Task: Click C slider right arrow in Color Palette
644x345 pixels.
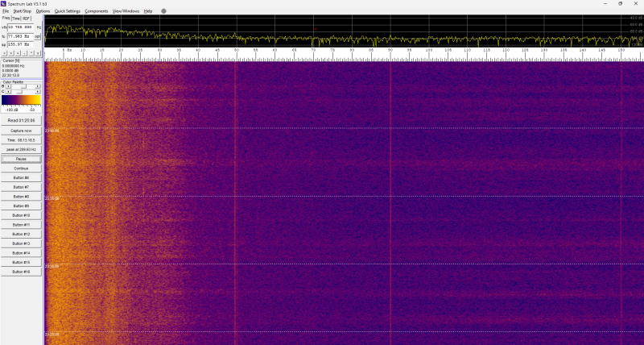Action: (x=38, y=92)
